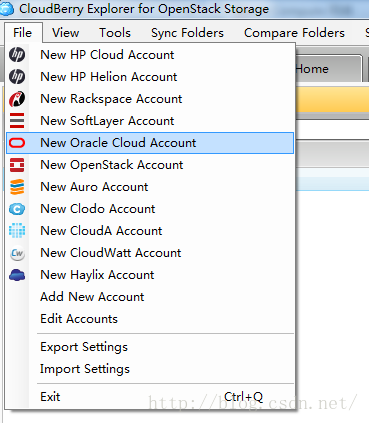Image resolution: width=369 pixels, height=423 pixels.
Task: Exit the application via Exit entry
Action: (150, 397)
